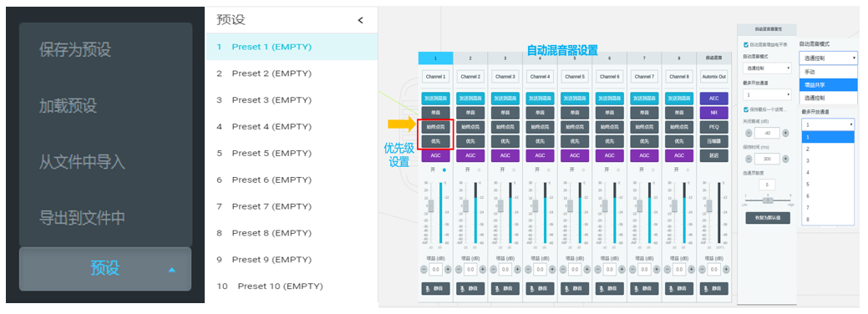Click the AEC button on Automix strip
This screenshot has height=314, width=868.
713,98
